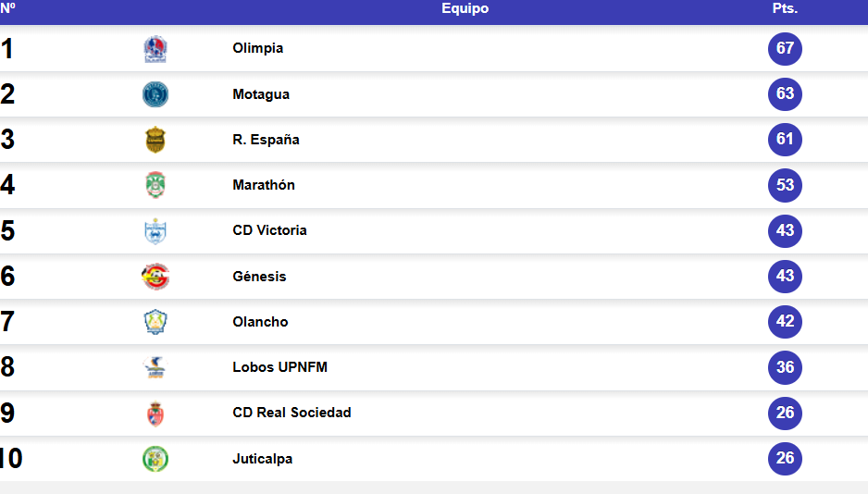Screen dimensions: 868x494
Task: Click the R. España shield logo
Action: click(x=155, y=140)
